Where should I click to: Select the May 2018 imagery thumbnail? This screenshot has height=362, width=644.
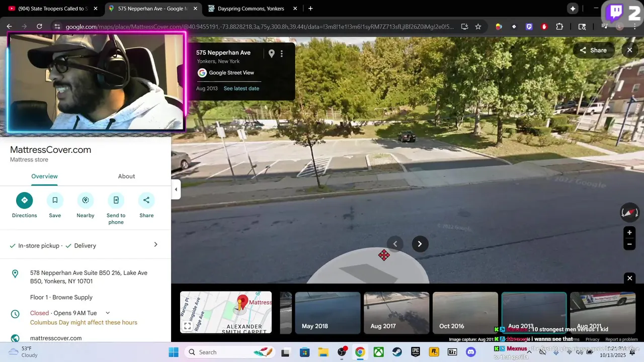click(328, 313)
